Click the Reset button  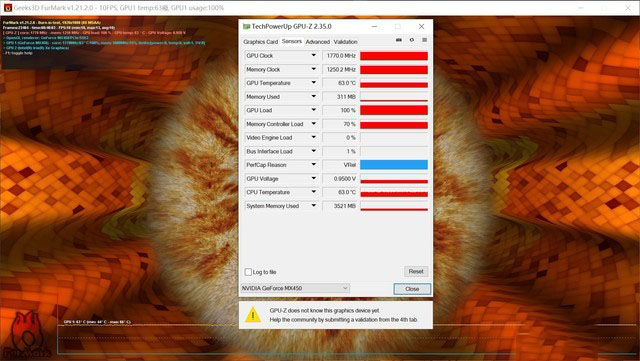click(416, 272)
